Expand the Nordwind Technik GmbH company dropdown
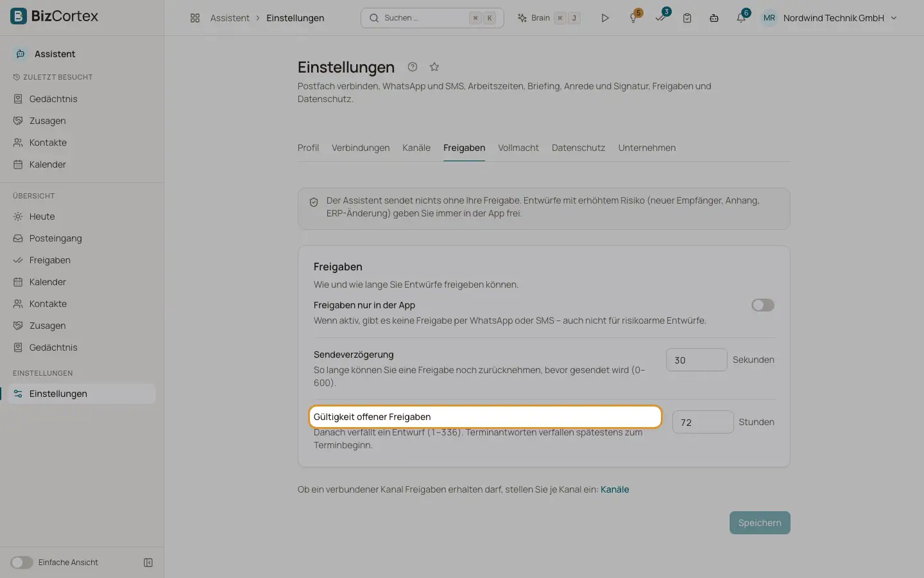 pyautogui.click(x=840, y=18)
